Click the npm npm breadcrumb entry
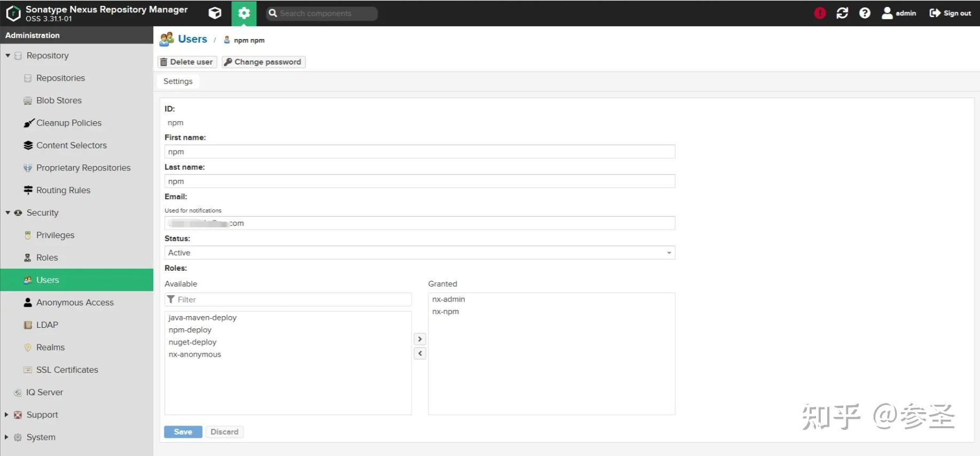Screen dimensions: 980x456 249,40
